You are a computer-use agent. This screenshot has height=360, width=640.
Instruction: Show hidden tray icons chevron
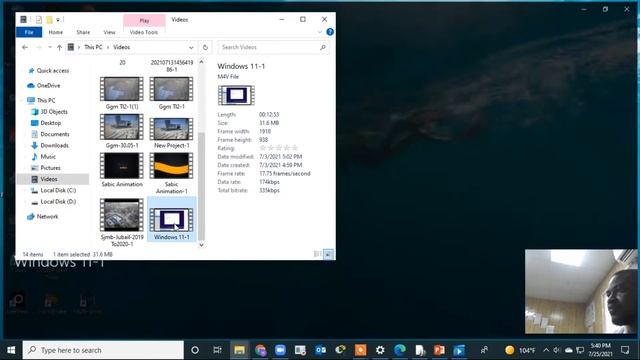coord(546,350)
